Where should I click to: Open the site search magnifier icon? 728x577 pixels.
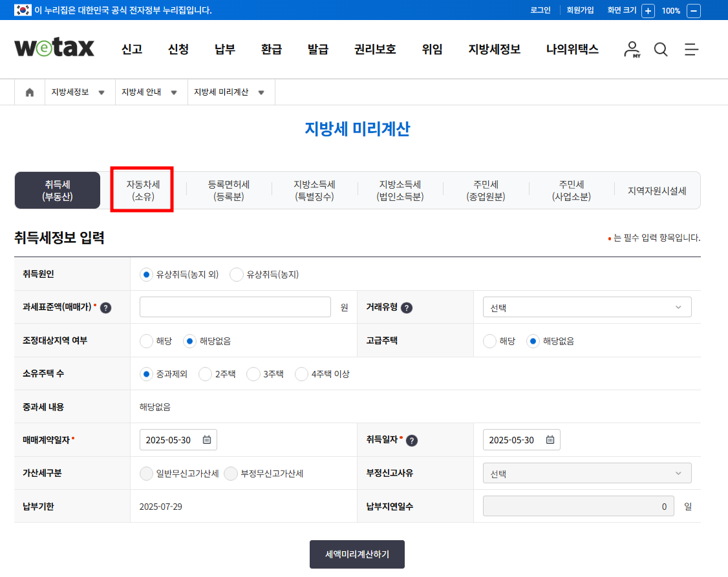point(660,49)
